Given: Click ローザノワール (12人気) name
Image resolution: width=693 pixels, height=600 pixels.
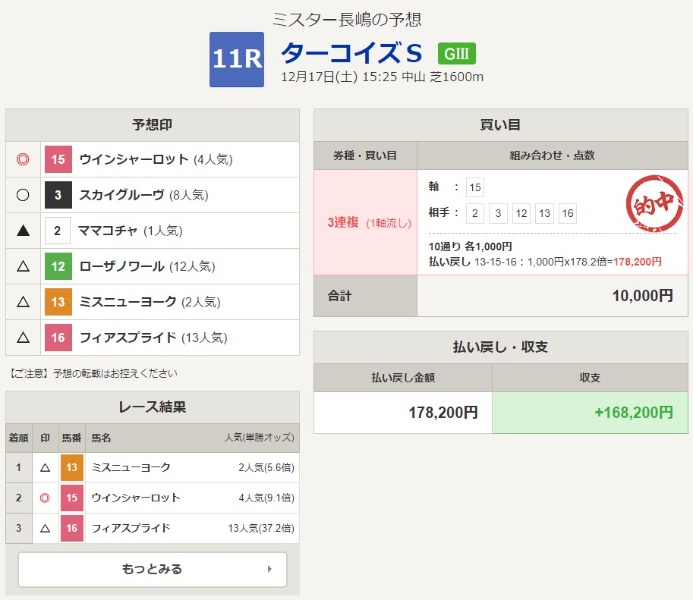Looking at the screenshot, I should click(147, 266).
